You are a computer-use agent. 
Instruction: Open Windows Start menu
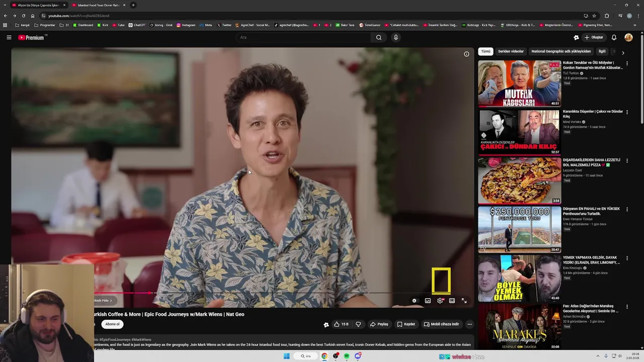[x=287, y=356]
